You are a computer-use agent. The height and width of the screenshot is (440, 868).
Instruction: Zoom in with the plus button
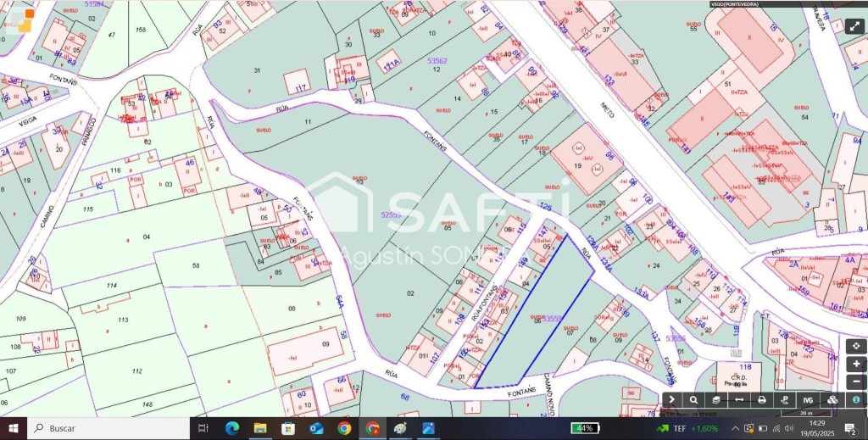coord(857,364)
